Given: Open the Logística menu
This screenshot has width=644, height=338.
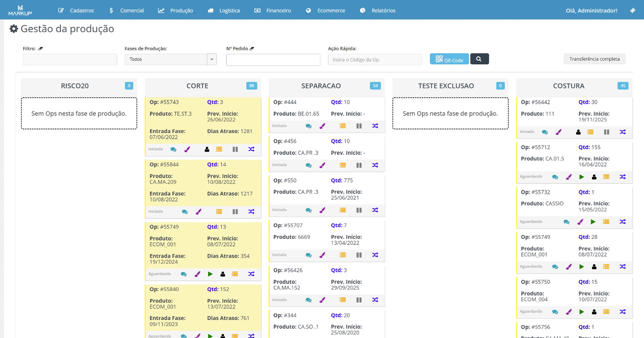Looking at the screenshot, I should [224, 11].
